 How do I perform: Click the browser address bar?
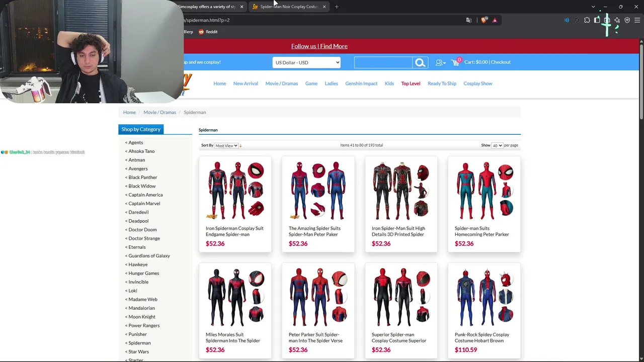tap(322, 20)
